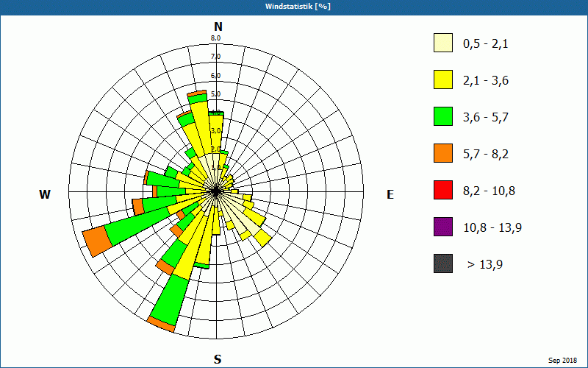Image resolution: width=588 pixels, height=368 pixels.
Task: Click the 7,0 radial axis value
Action: 215,57
